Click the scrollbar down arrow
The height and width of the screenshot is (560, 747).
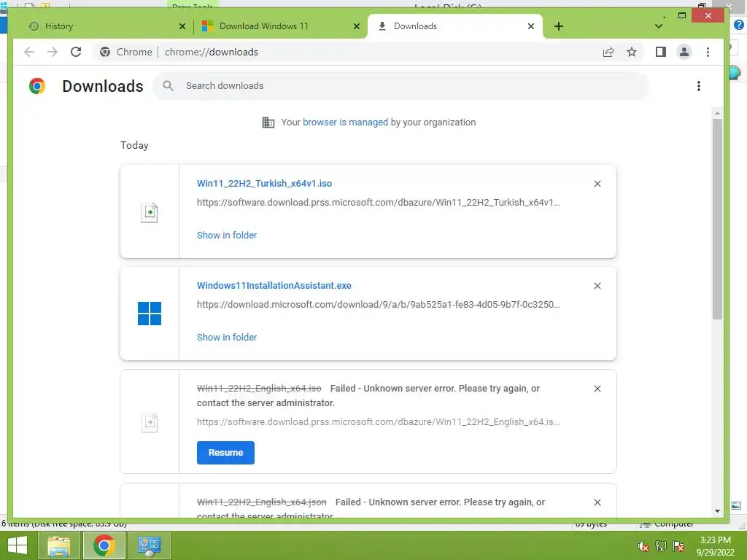717,511
